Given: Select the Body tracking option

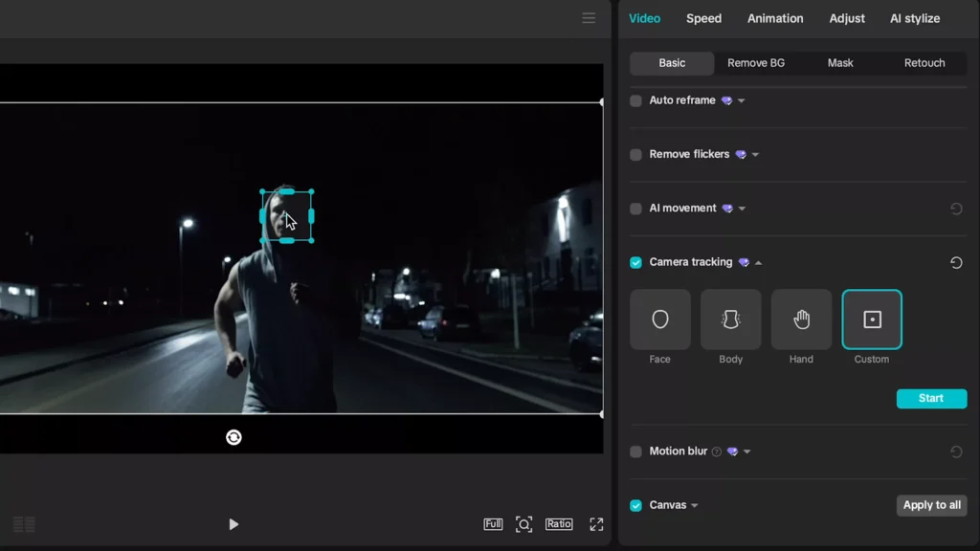Looking at the screenshot, I should 730,320.
